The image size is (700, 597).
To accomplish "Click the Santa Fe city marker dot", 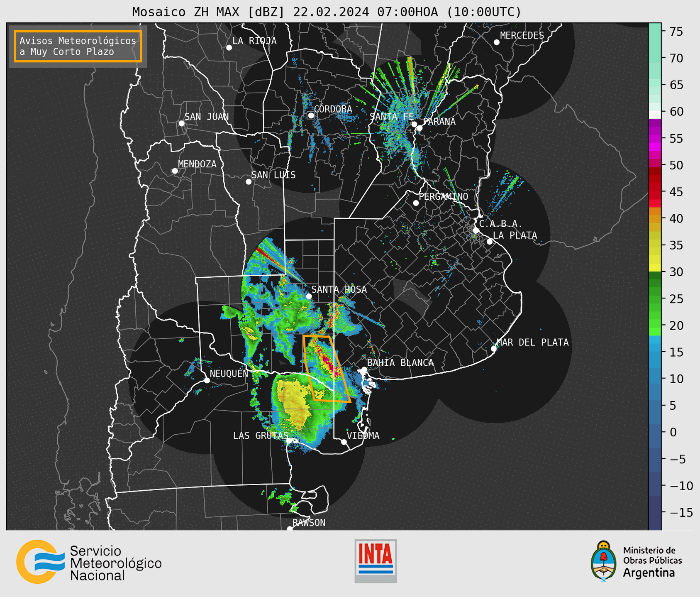I will pos(414,124).
